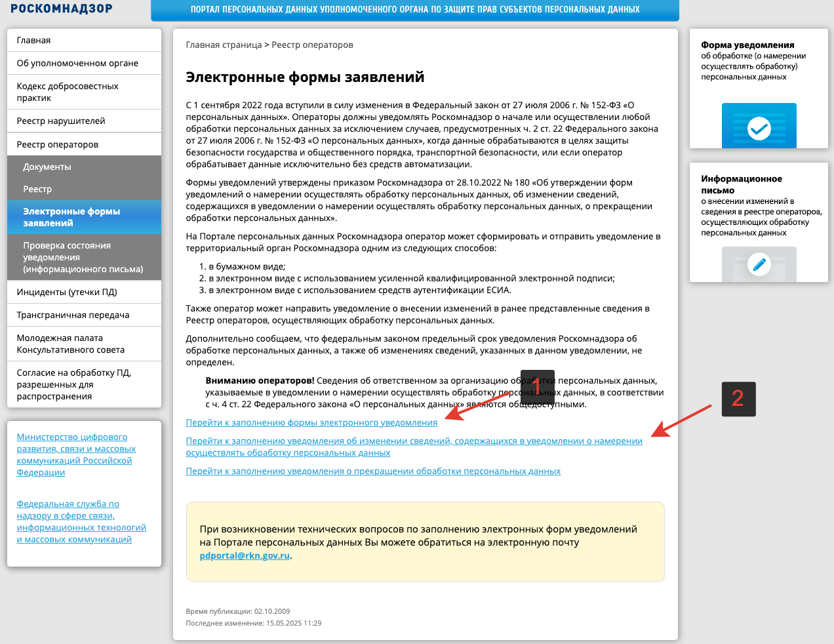Viewport: 834px width, 644px height.
Task: Open link о прекращении обработки персональных данных
Action: pyautogui.click(x=373, y=471)
